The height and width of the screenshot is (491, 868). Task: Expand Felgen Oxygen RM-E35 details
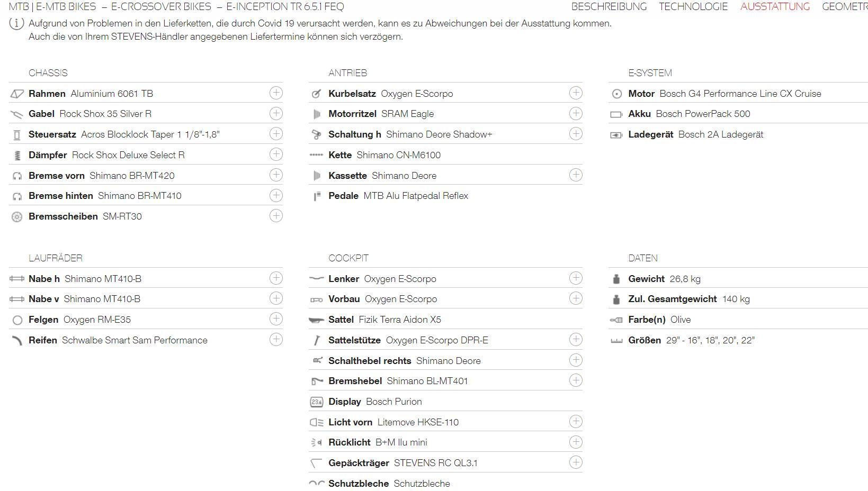click(x=276, y=319)
